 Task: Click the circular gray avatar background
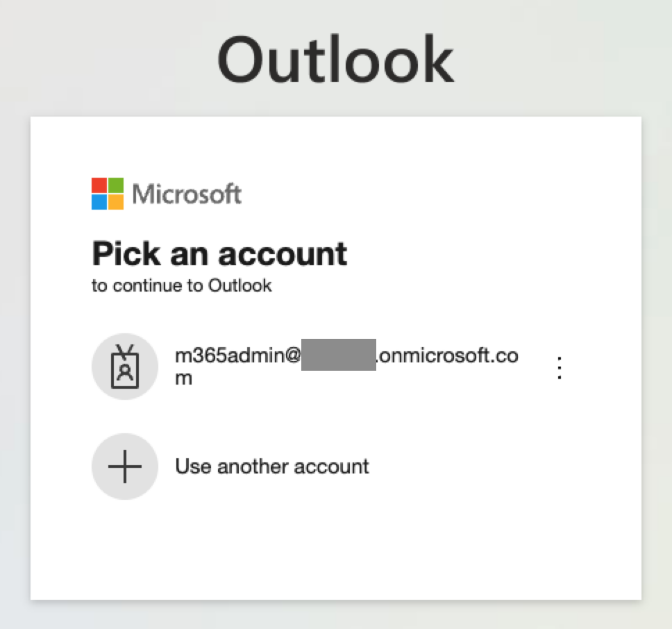[125, 366]
